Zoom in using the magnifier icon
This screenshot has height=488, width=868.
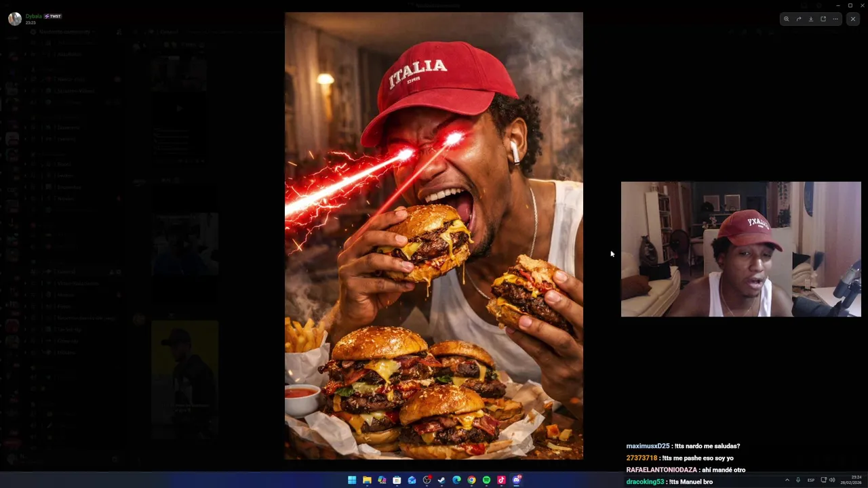coord(786,19)
